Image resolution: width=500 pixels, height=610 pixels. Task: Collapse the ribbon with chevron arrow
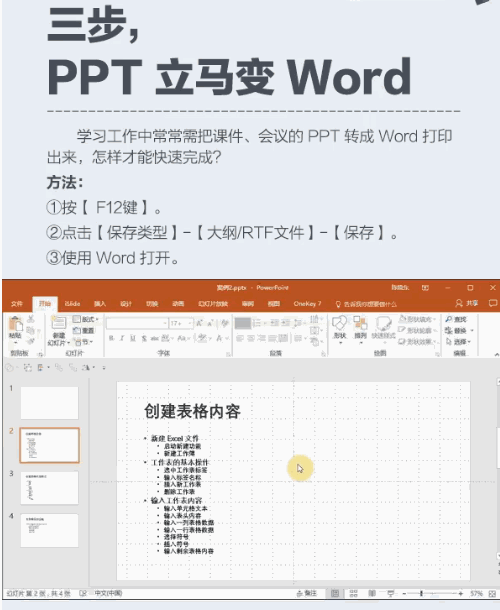click(x=496, y=354)
